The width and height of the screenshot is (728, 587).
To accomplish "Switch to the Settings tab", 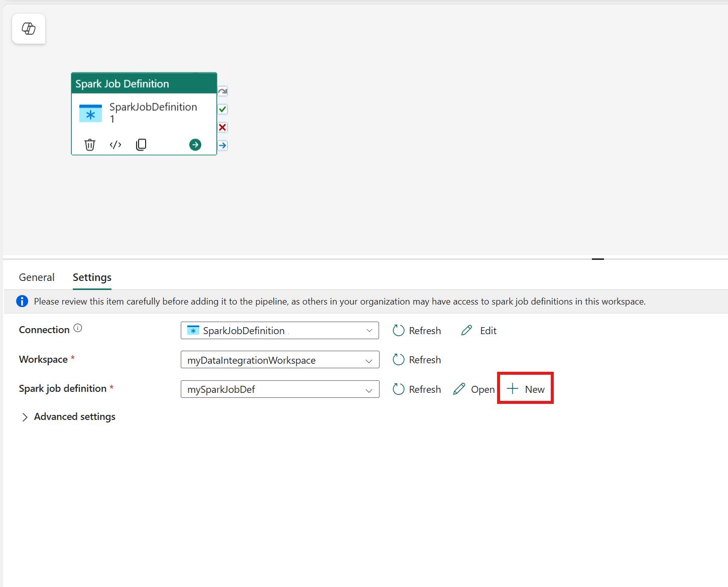I will [x=92, y=277].
